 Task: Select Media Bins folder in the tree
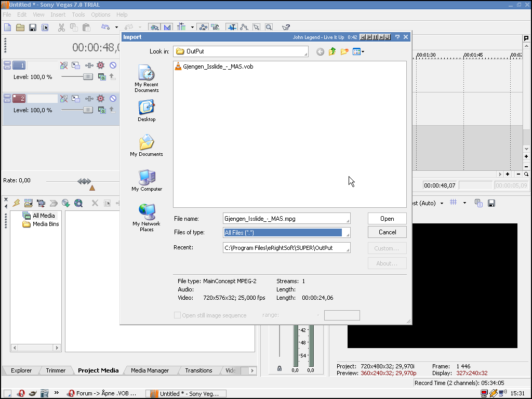[46, 224]
